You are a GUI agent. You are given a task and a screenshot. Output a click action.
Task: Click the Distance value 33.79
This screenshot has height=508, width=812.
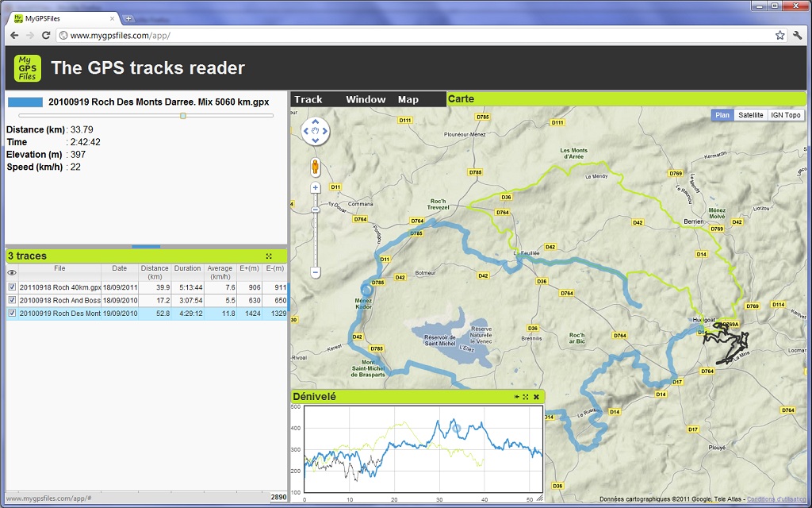[x=82, y=129]
